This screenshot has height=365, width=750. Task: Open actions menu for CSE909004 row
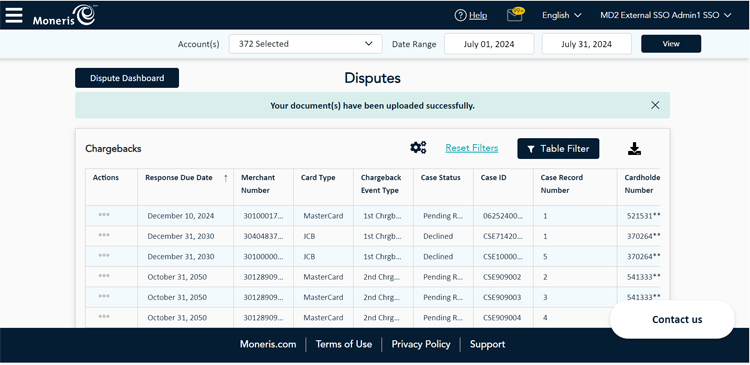click(x=104, y=317)
